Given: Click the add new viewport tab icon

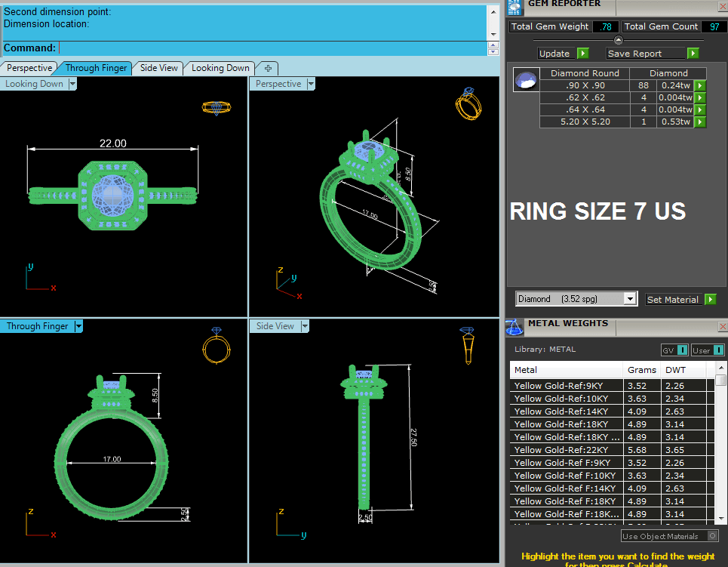Looking at the screenshot, I should pos(268,68).
